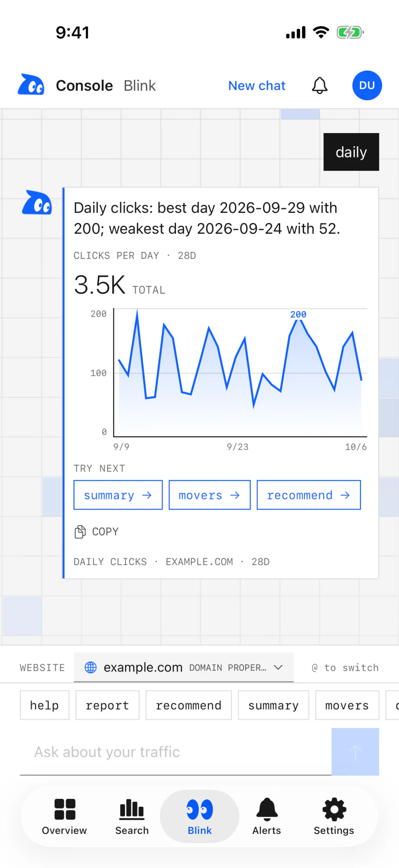Tap the Blink assistant avatar beside message
Image resolution: width=399 pixels, height=868 pixels.
[37, 203]
